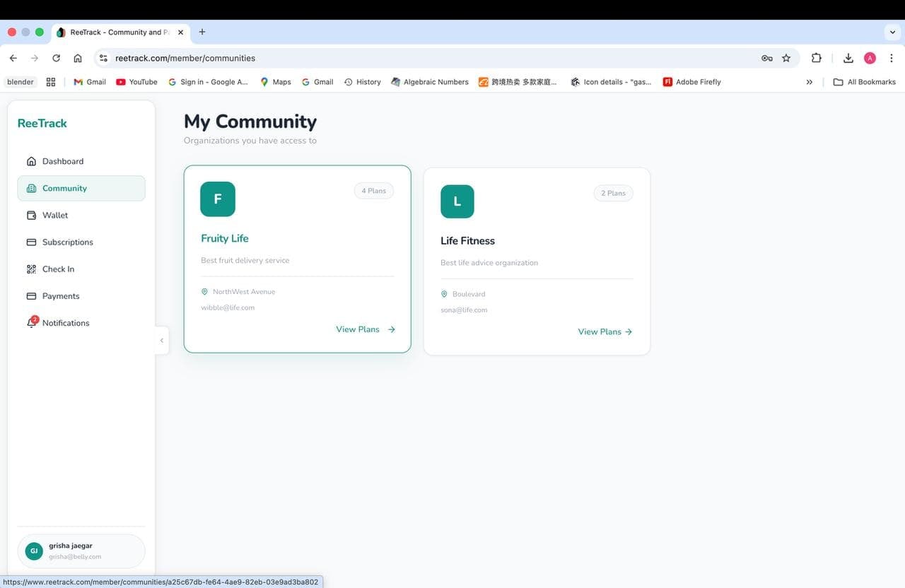View the Payments section
This screenshot has width=905, height=588.
[60, 295]
